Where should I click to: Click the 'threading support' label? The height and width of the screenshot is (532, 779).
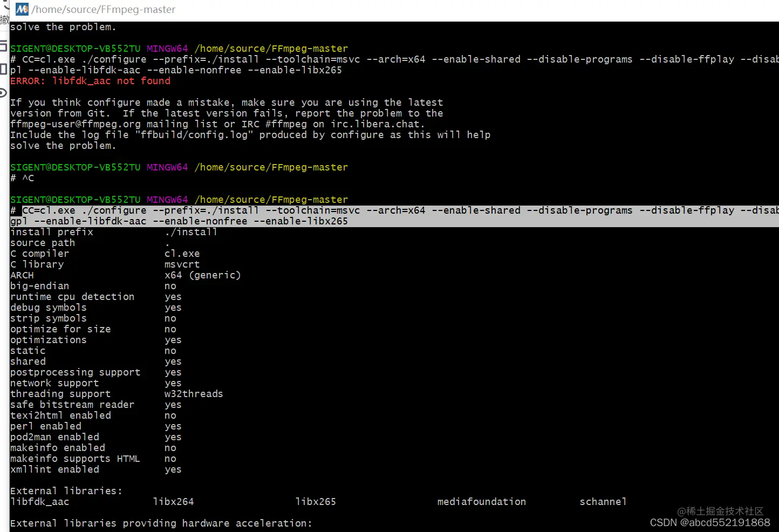click(x=60, y=394)
